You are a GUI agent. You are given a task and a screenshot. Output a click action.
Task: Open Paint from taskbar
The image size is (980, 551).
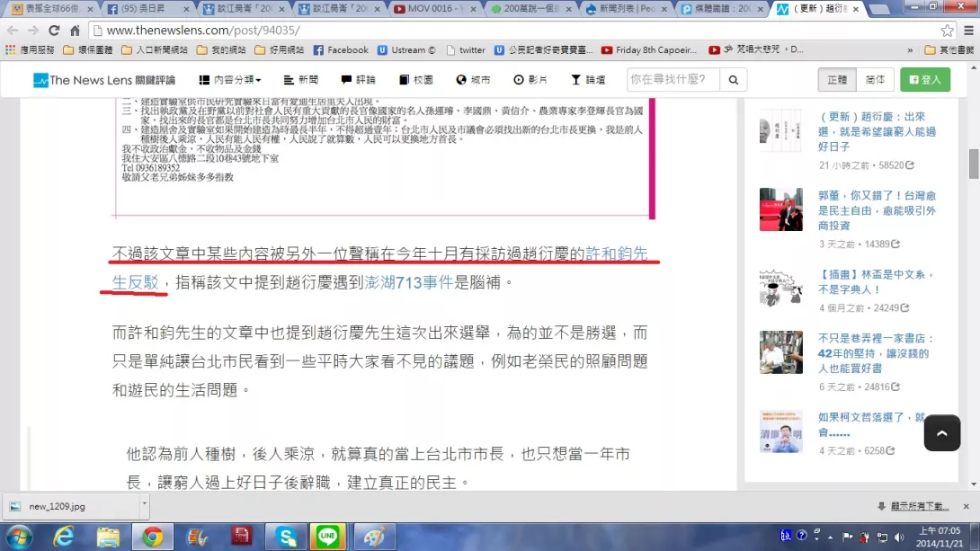click(374, 537)
